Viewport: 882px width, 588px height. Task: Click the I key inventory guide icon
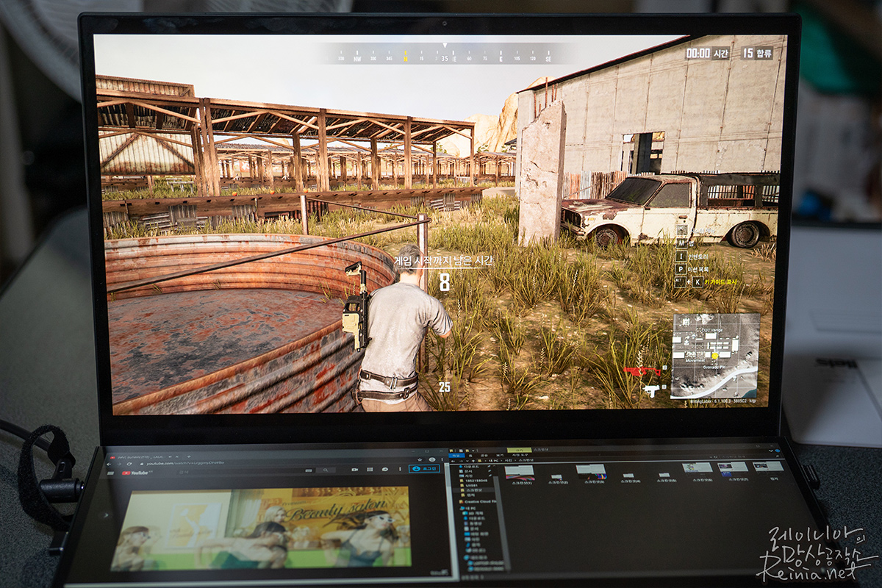(681, 257)
